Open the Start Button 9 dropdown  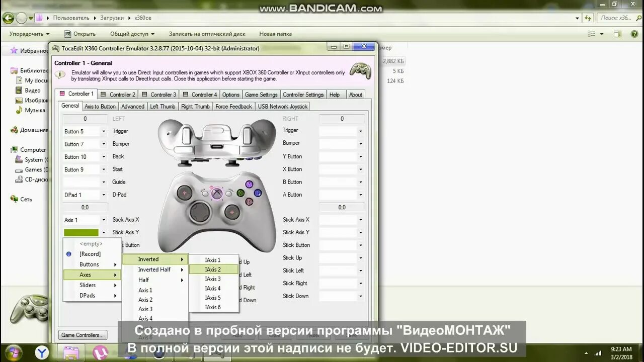point(104,169)
